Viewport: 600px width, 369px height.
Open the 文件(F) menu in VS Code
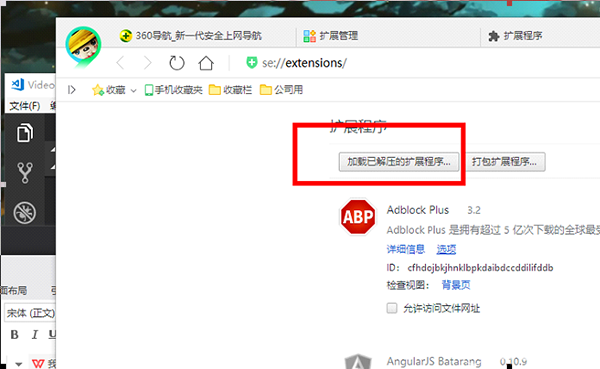pos(24,106)
